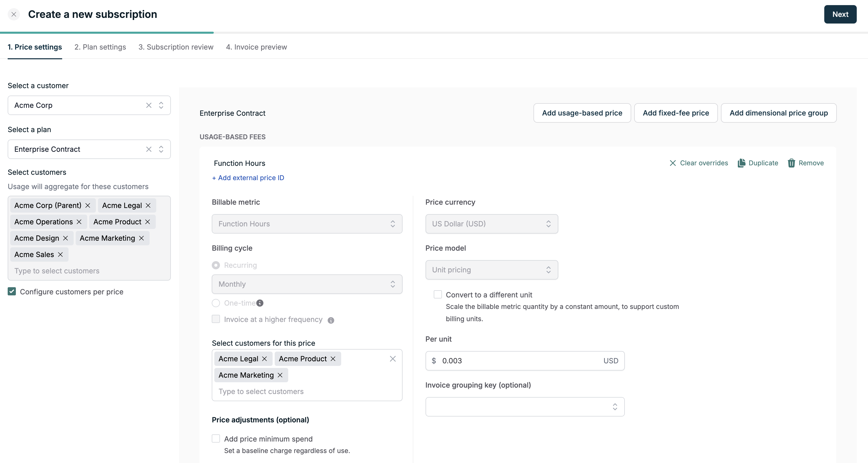This screenshot has height=463, width=868.
Task: Remove Acme Product tag from the aggregate customers list
Action: pyautogui.click(x=147, y=222)
